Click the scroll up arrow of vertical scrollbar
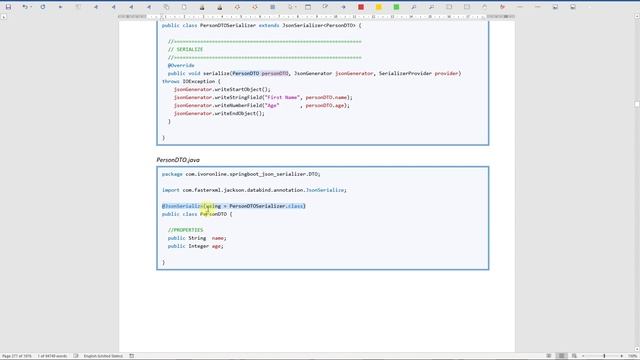The image size is (640, 360). (x=637, y=16)
